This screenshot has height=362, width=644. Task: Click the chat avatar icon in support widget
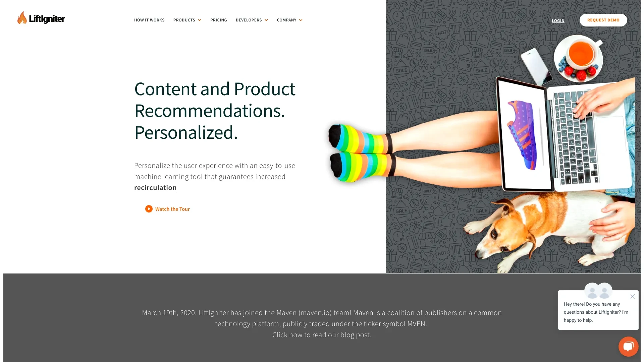pyautogui.click(x=598, y=291)
